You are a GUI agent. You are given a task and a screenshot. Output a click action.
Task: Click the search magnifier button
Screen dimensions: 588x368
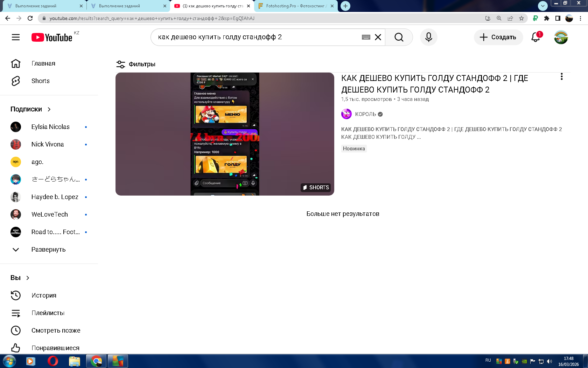399,37
